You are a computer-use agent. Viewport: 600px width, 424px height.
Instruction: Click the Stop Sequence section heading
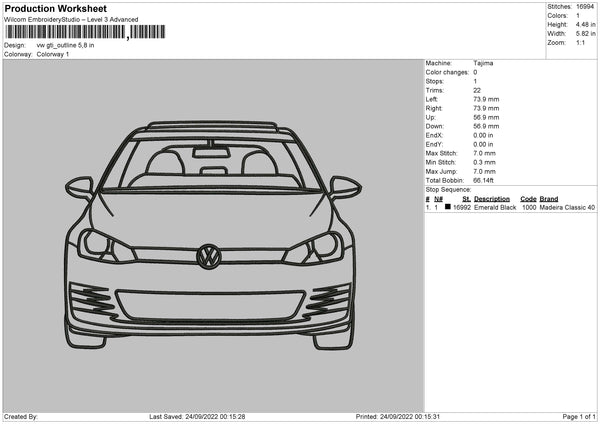tap(447, 188)
